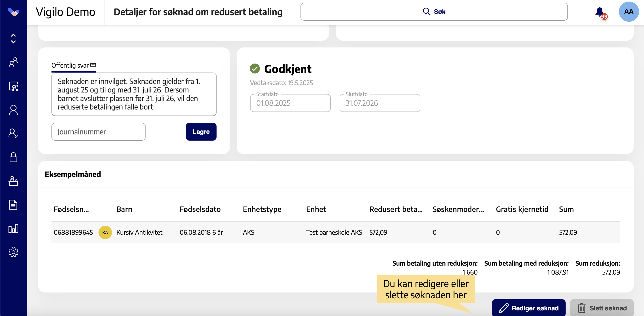Click the Rediger søknad button
The height and width of the screenshot is (316, 644).
(529, 308)
